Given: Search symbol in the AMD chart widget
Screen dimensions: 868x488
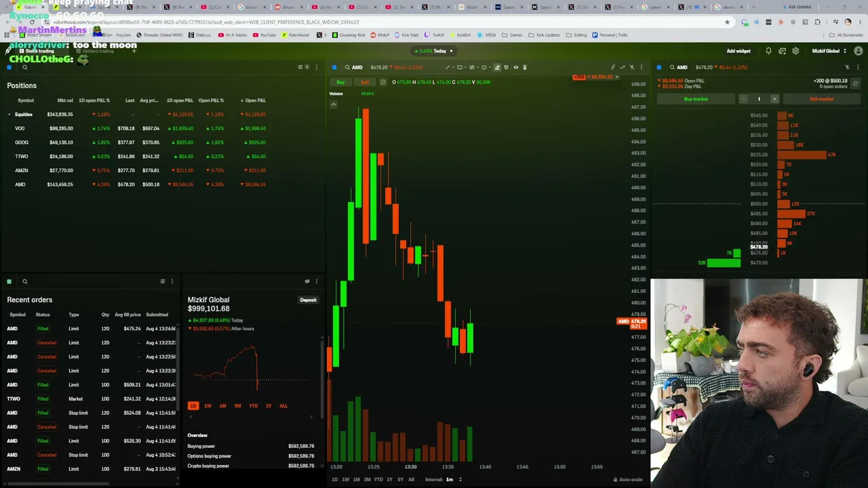Looking at the screenshot, I should 347,67.
